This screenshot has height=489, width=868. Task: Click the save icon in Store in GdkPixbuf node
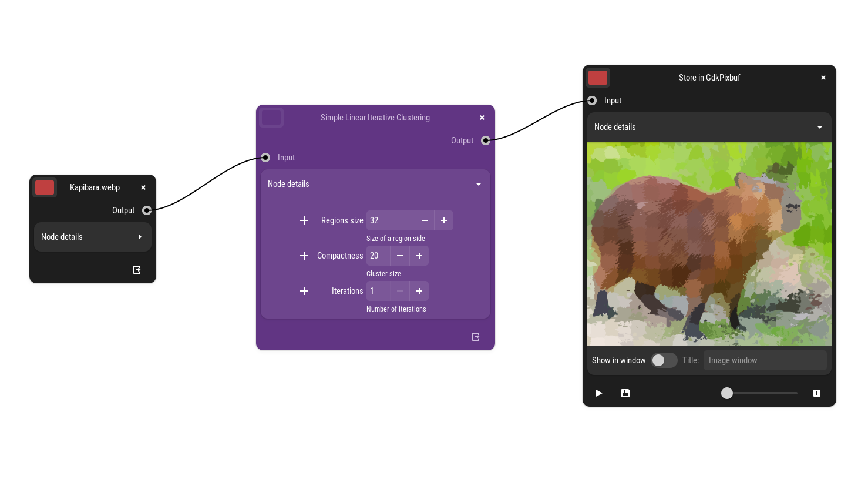(x=625, y=393)
